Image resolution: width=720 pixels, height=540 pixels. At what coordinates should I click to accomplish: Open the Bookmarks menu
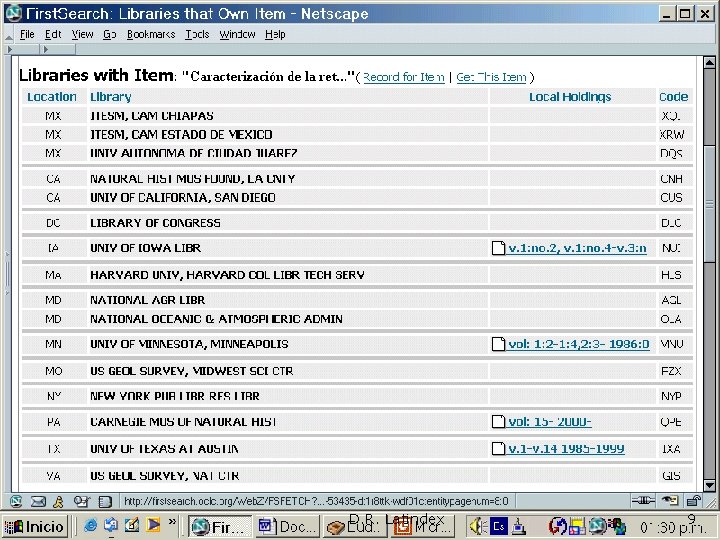[x=151, y=34]
